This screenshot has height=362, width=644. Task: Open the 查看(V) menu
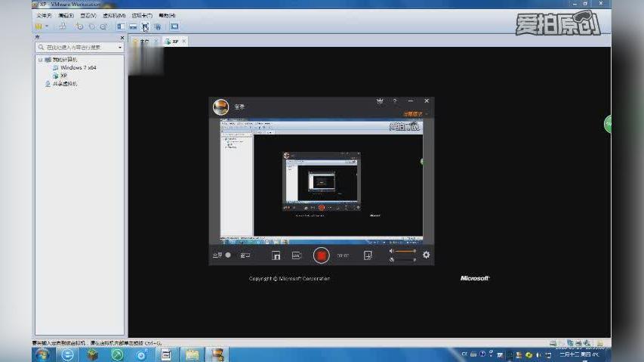pyautogui.click(x=88, y=16)
